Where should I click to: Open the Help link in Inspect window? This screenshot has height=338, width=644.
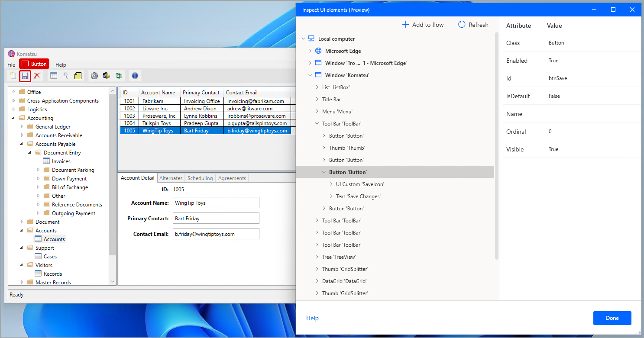pyautogui.click(x=312, y=318)
